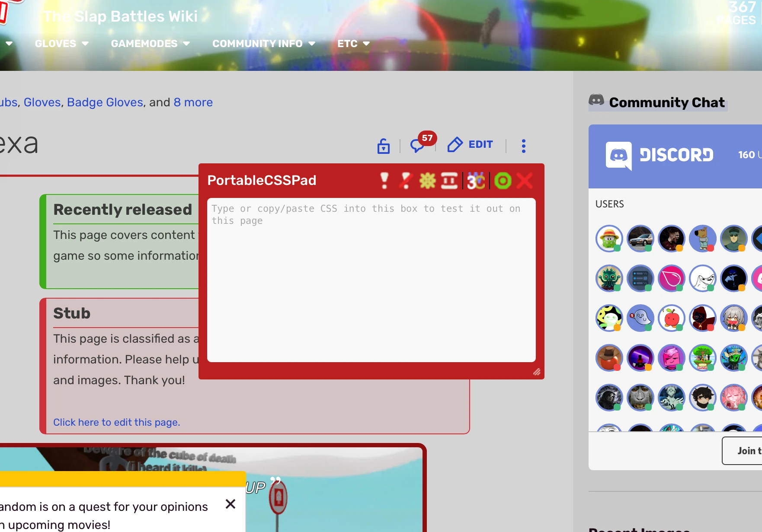Open the three-dot options menu
Screen dimensions: 762x532
[x=524, y=146]
